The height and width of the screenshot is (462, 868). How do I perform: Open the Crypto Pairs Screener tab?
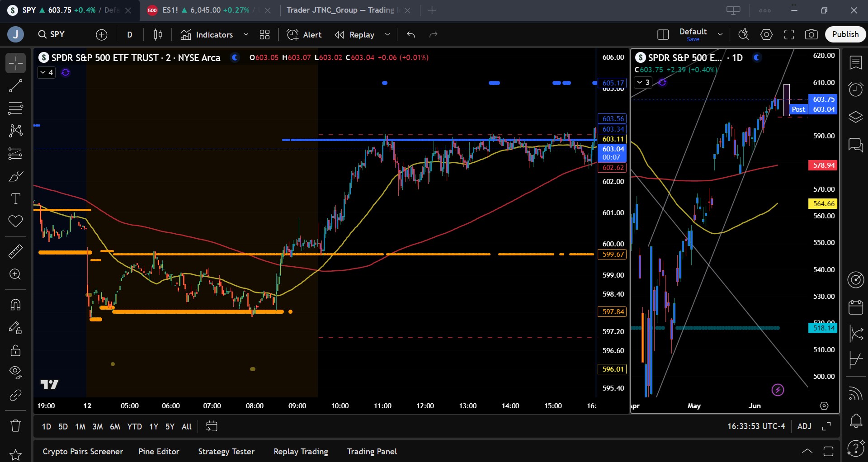coord(83,452)
